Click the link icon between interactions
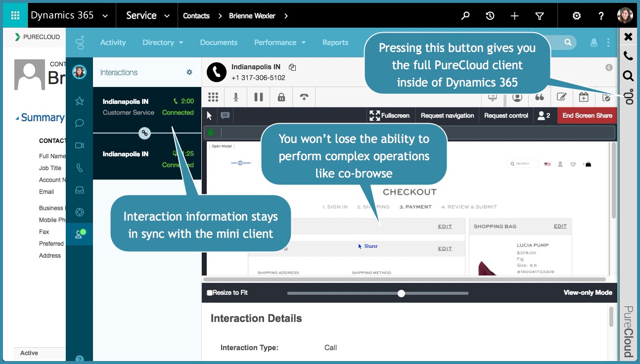Screen dimensions: 640x364 click(144, 133)
